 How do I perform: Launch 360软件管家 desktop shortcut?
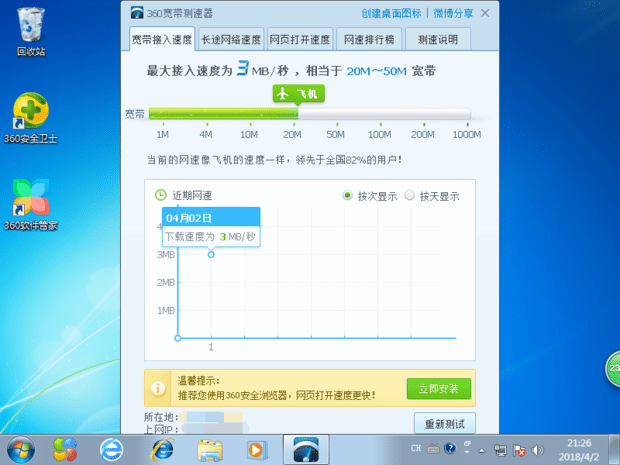pyautogui.click(x=31, y=204)
